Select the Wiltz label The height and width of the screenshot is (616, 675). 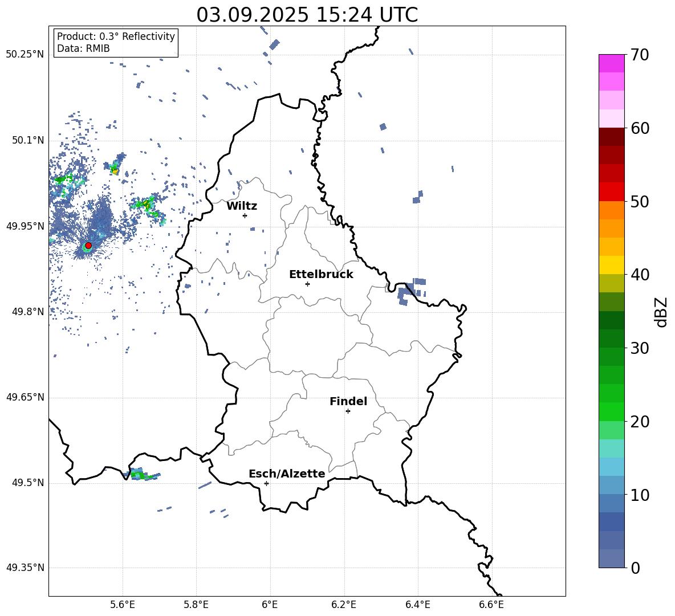[242, 206]
